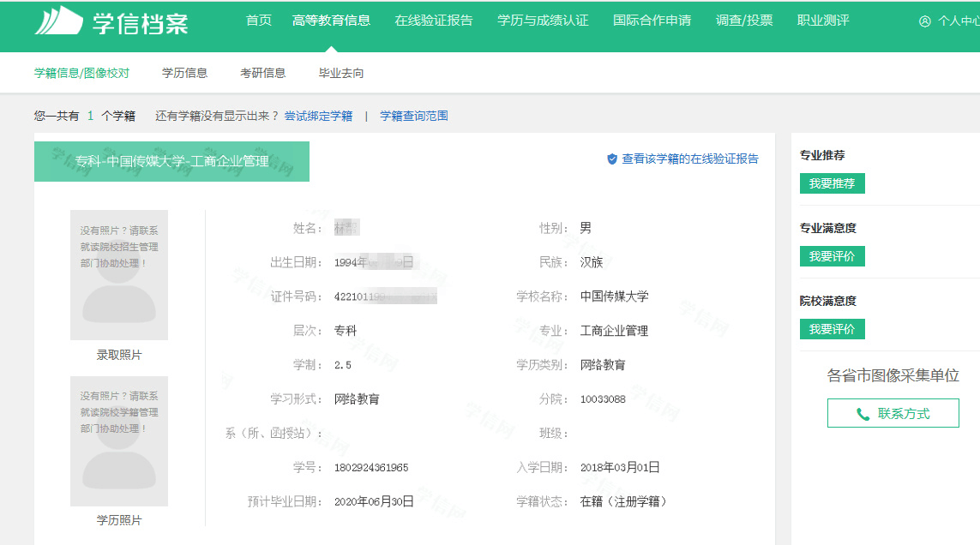
Task: Select the 专科-中国传媒大学-工商企业管理 record tab
Action: coord(171,161)
